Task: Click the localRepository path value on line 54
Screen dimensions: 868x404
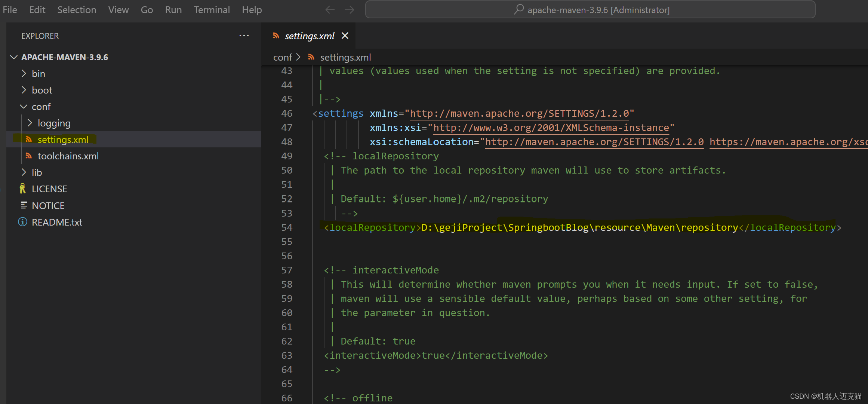Action: (580, 227)
